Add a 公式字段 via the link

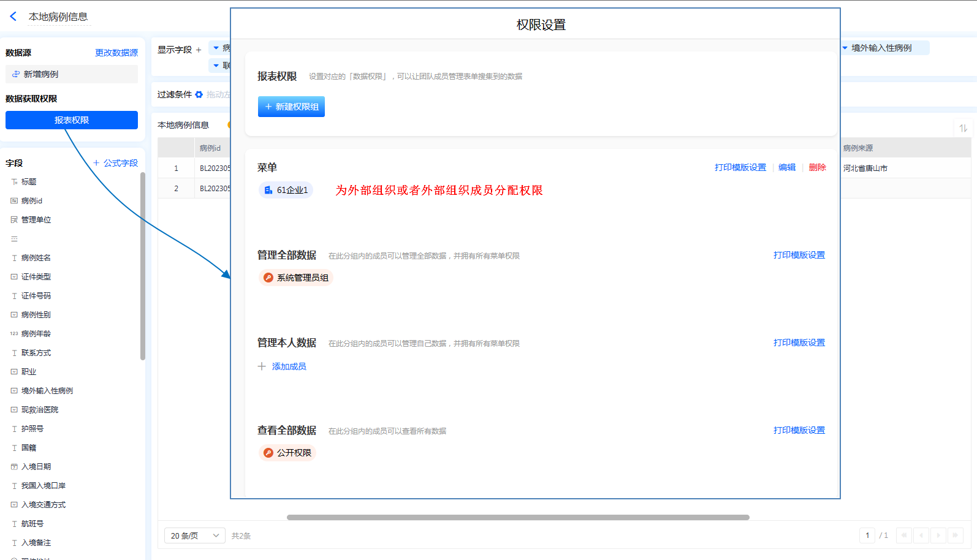click(x=116, y=163)
